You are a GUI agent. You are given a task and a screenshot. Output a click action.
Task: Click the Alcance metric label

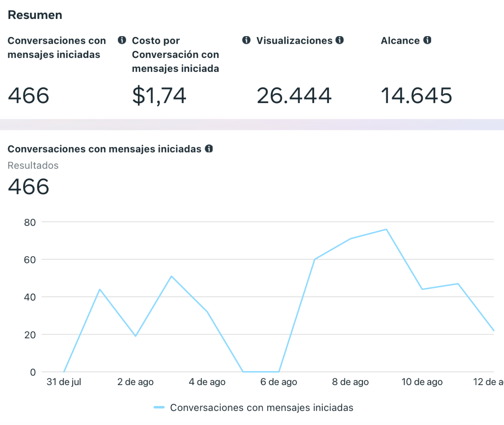[400, 41]
